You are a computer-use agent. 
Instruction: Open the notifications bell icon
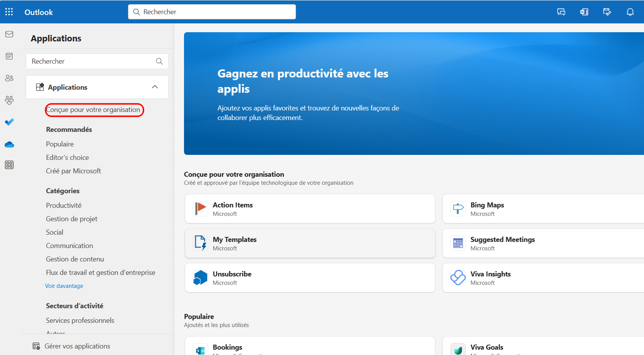630,12
